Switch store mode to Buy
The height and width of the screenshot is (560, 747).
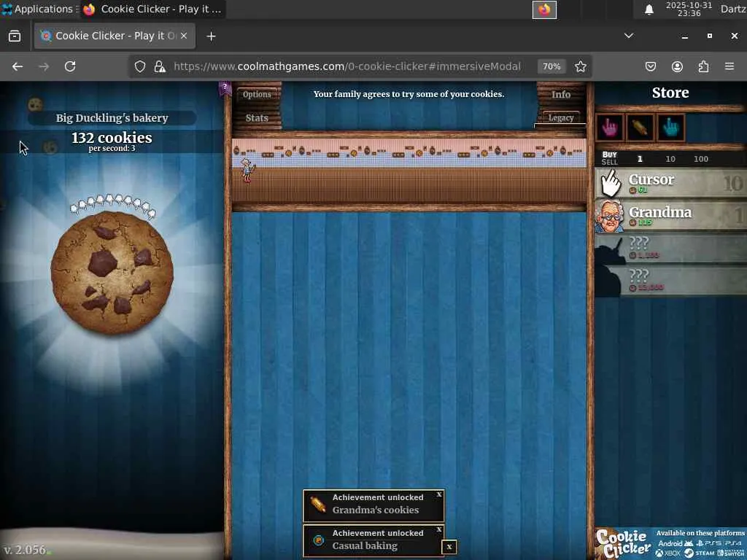609,155
